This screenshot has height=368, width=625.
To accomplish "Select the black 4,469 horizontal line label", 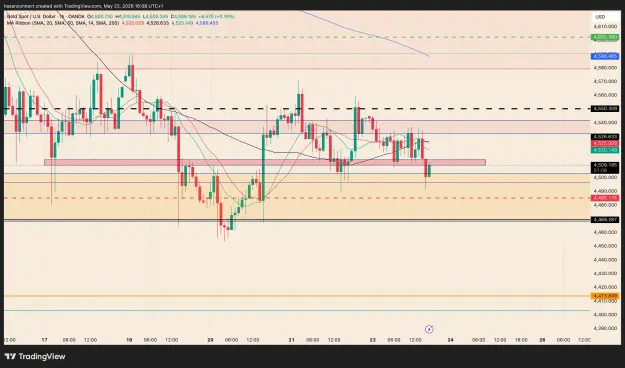I will click(605, 220).
